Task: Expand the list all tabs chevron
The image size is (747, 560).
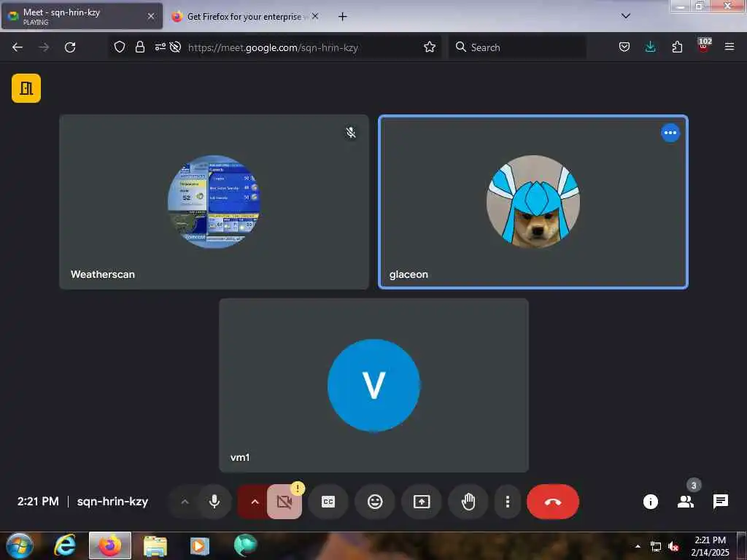Action: (625, 16)
